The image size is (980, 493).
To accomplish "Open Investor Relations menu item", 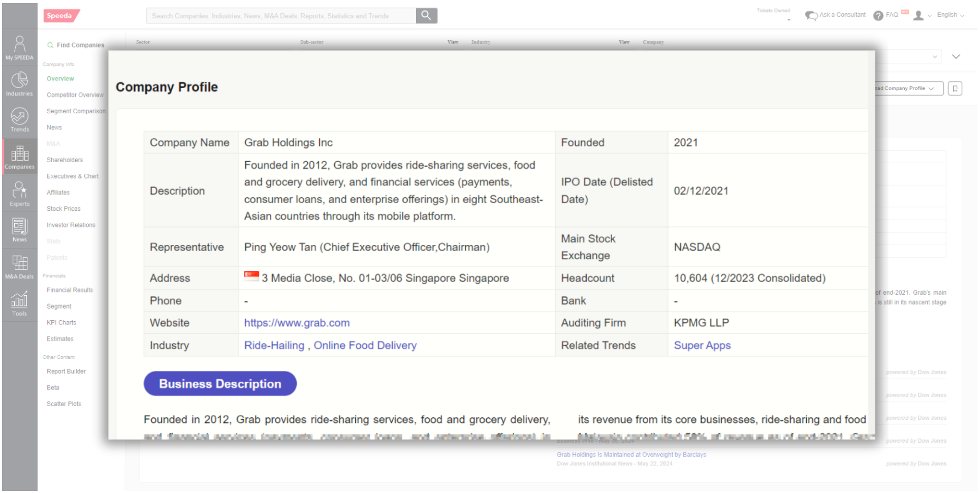I will (71, 225).
